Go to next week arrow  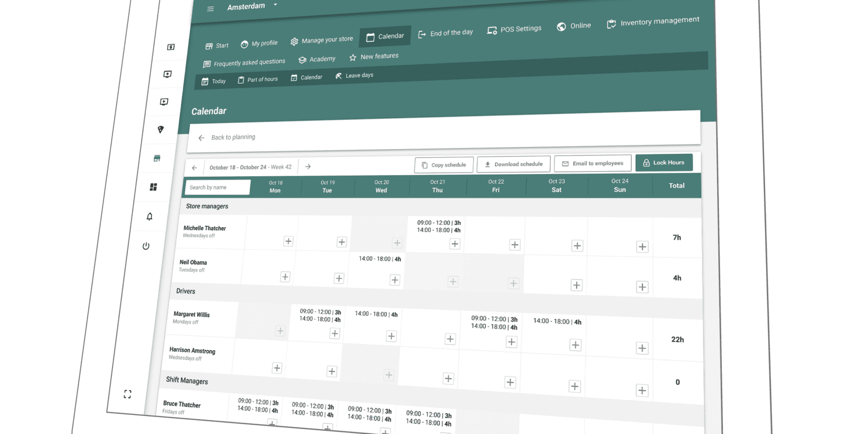pyautogui.click(x=308, y=167)
